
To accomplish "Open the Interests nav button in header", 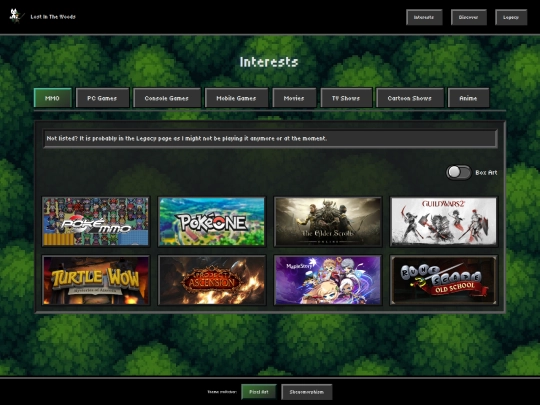I will [424, 17].
